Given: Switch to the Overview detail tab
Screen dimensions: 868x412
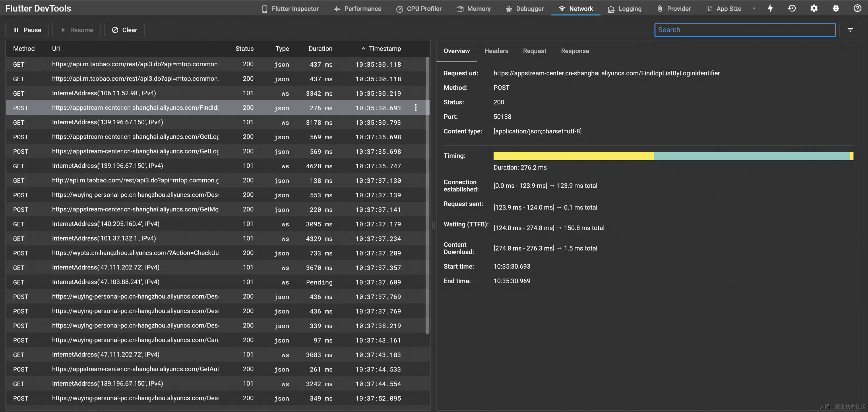Looking at the screenshot, I should (x=456, y=51).
